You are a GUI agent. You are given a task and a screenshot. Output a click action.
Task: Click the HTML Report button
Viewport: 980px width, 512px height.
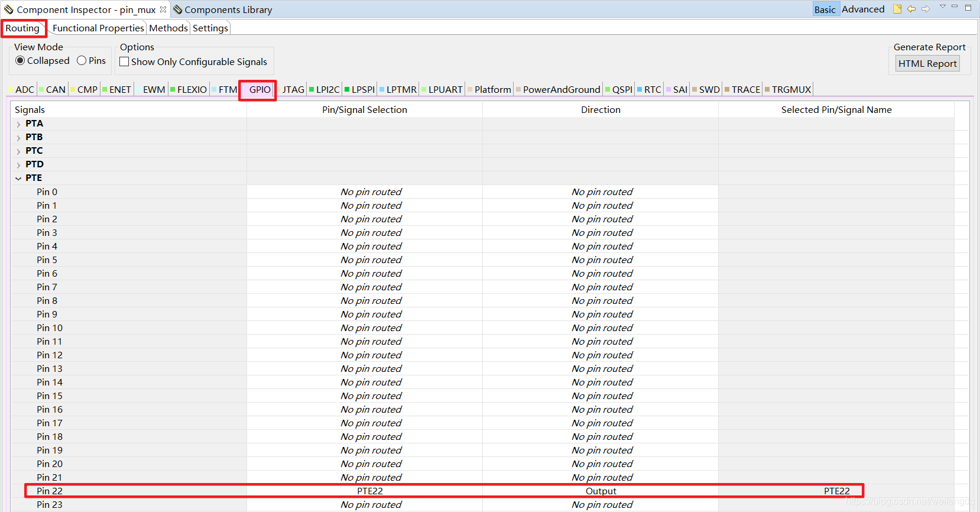pos(927,63)
